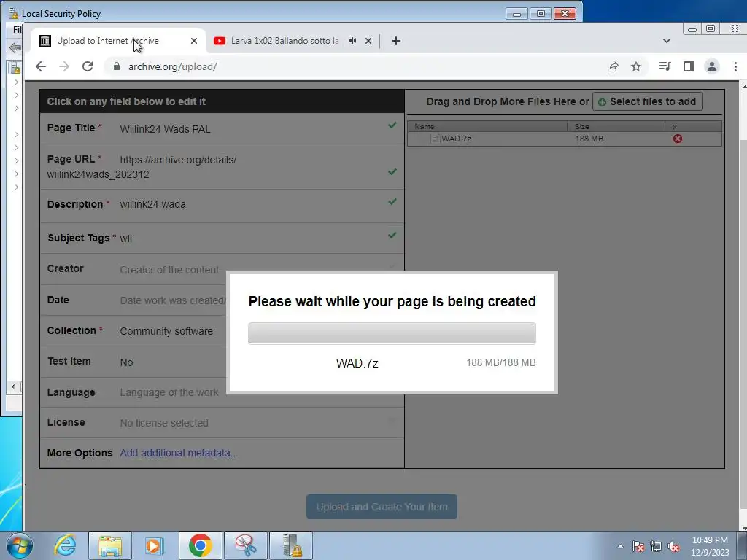Image resolution: width=747 pixels, height=560 pixels.
Task: Click the page scrollbar up arrow
Action: click(743, 87)
